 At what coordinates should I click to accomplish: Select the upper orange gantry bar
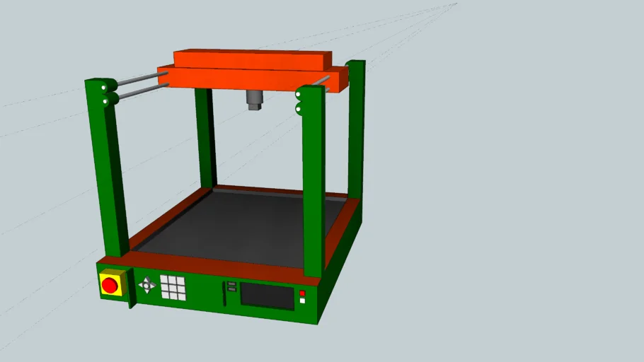point(252,60)
